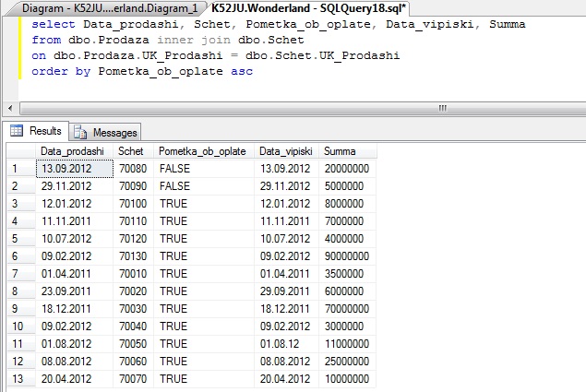This screenshot has height=392, width=586.
Task: Click the Summa cell 25000000
Action: [348, 362]
